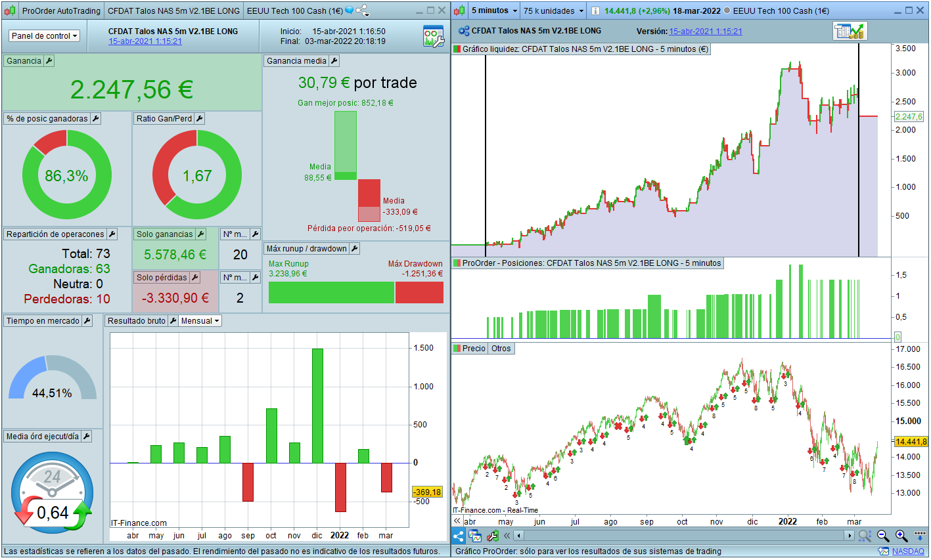Click candlestick icon in chart window title bar

460,11
